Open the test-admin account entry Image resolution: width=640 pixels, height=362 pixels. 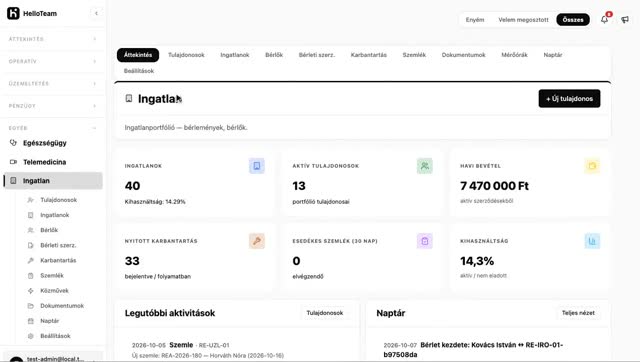[52, 358]
